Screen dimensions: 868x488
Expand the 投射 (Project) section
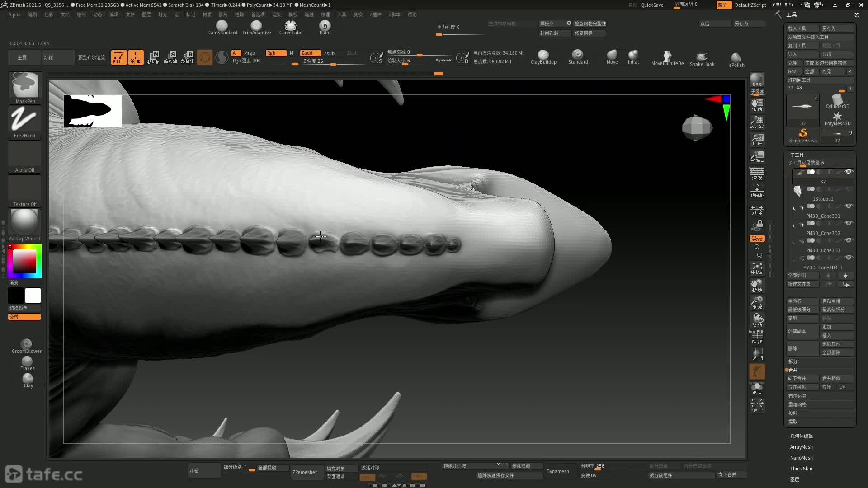[x=793, y=413]
